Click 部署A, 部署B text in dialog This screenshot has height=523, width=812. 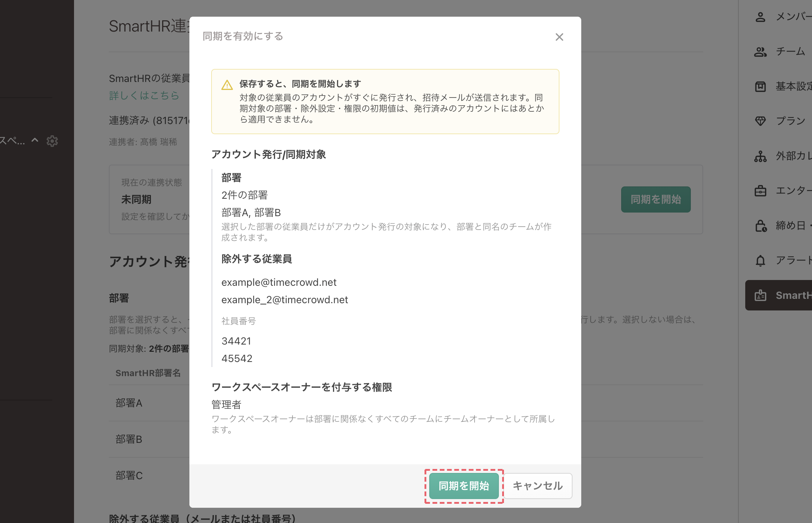point(251,213)
